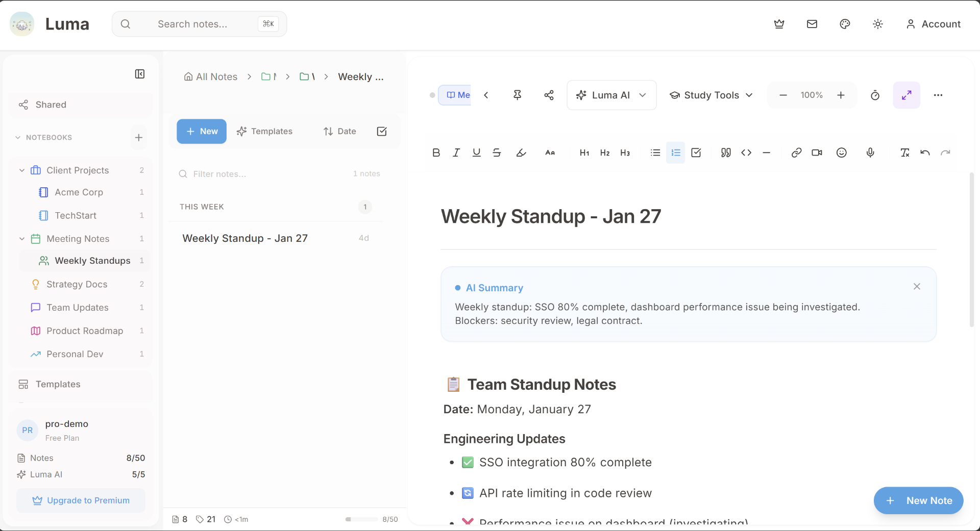
Task: Collapse the Client Projects notebook
Action: (x=21, y=170)
